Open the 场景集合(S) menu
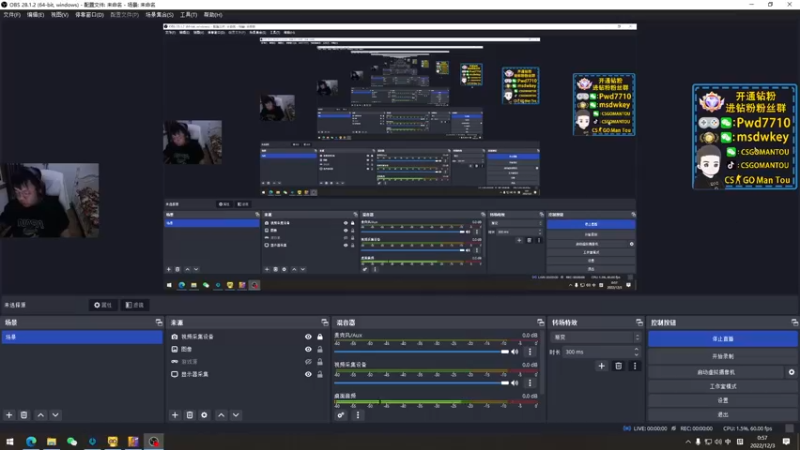This screenshot has width=800, height=450. coord(159,15)
